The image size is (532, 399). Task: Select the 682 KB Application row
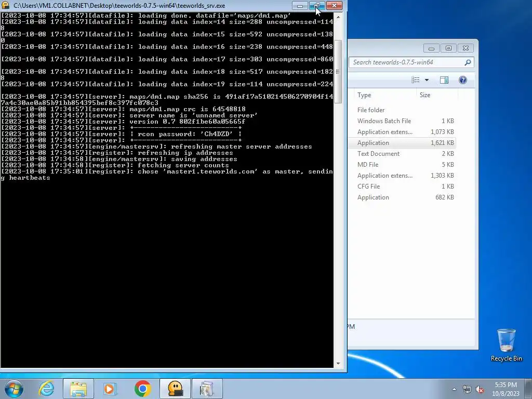point(402,197)
